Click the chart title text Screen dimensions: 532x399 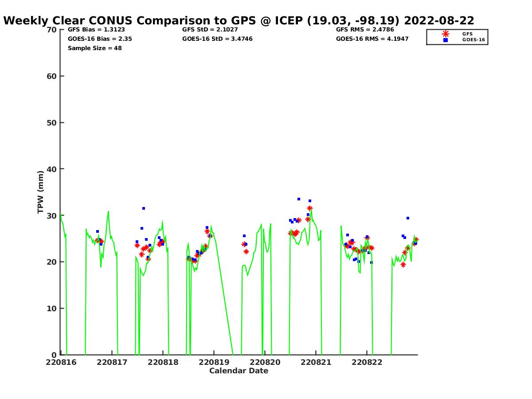239,20
